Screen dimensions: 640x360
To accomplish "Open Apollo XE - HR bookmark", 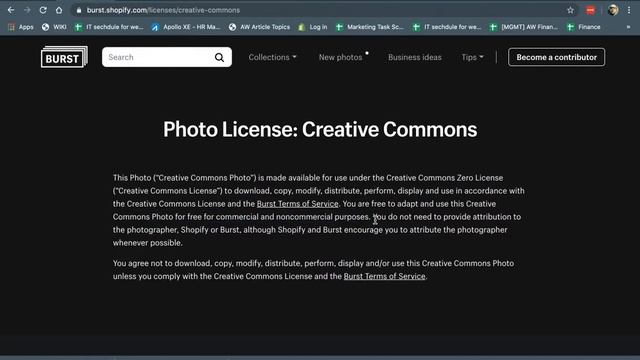I will tap(186, 27).
